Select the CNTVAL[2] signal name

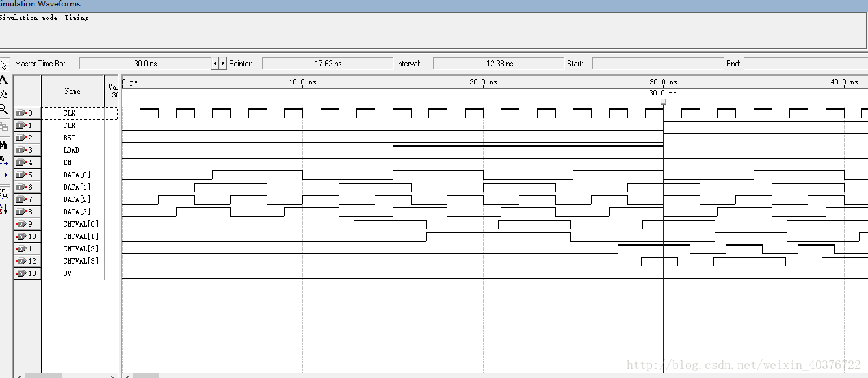[x=81, y=249]
